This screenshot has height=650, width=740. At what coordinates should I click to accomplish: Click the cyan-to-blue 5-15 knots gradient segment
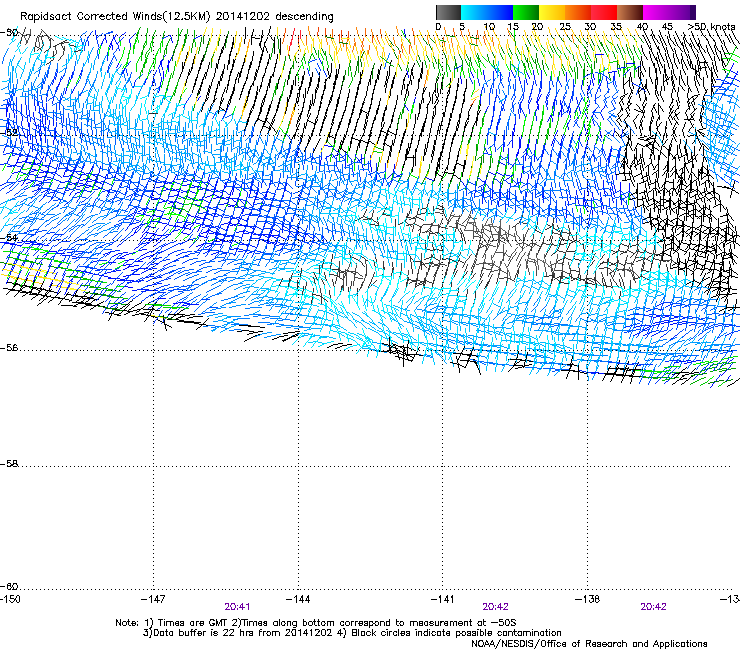pyautogui.click(x=487, y=12)
